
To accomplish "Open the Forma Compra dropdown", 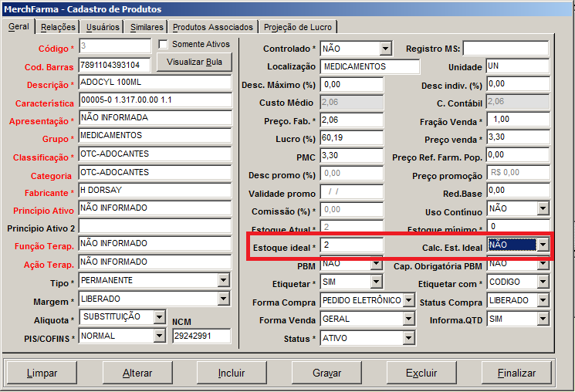I will pos(408,300).
